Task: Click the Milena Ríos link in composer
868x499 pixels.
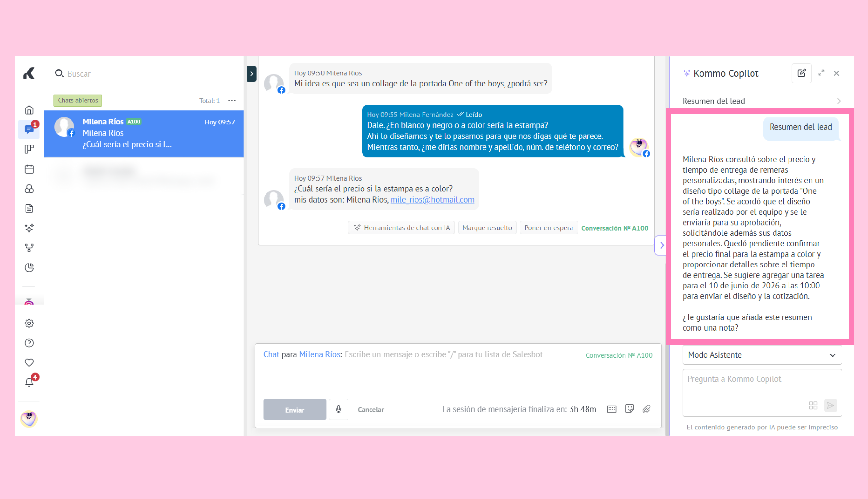Action: pyautogui.click(x=319, y=354)
